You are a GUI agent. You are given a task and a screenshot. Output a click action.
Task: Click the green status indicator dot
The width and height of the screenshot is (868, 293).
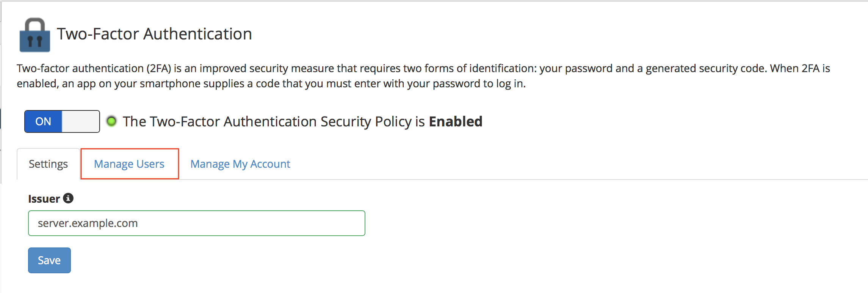(111, 121)
